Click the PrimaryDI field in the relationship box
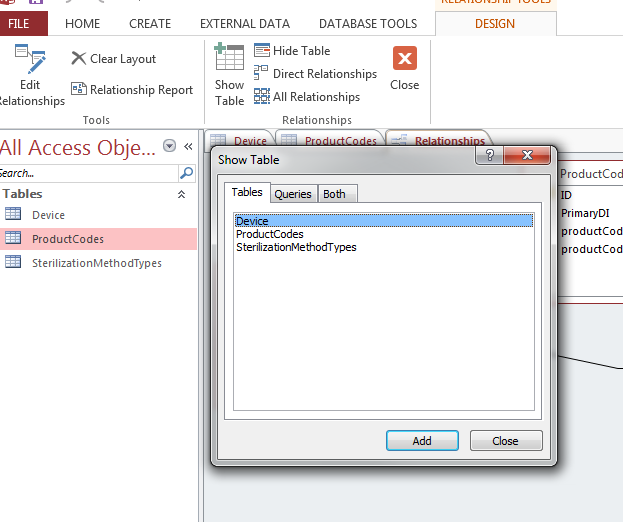 point(585,213)
